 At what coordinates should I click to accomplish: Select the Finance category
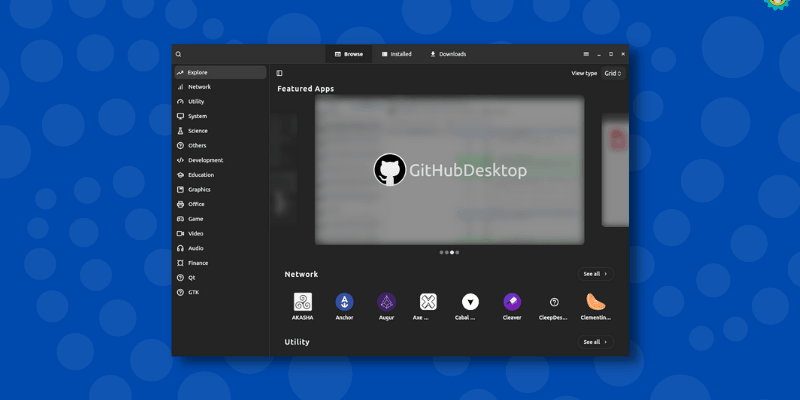pyautogui.click(x=220, y=263)
